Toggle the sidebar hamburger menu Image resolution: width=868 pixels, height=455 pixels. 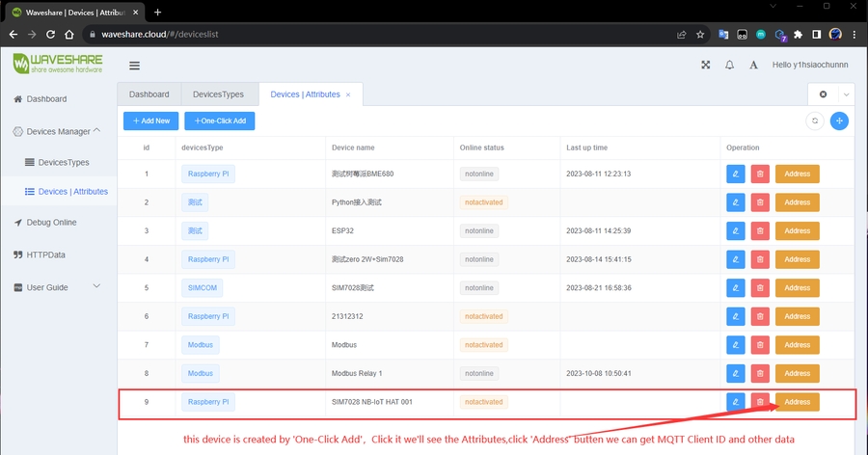click(134, 66)
